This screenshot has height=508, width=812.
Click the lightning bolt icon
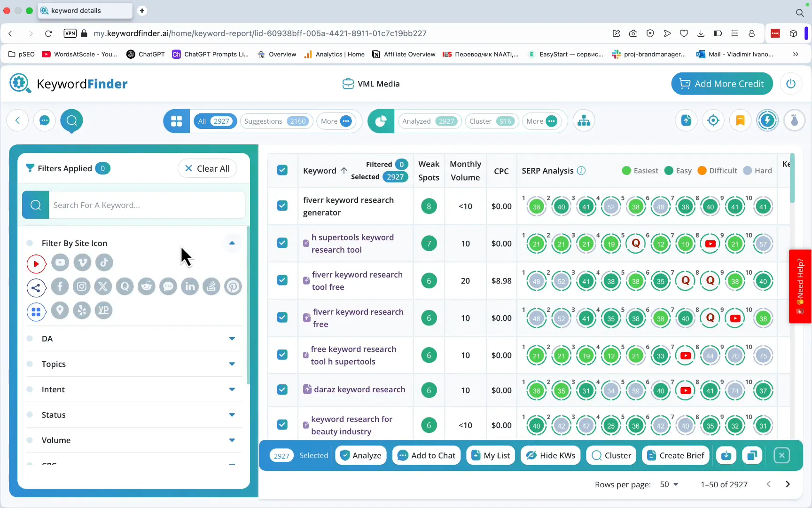[x=767, y=121]
